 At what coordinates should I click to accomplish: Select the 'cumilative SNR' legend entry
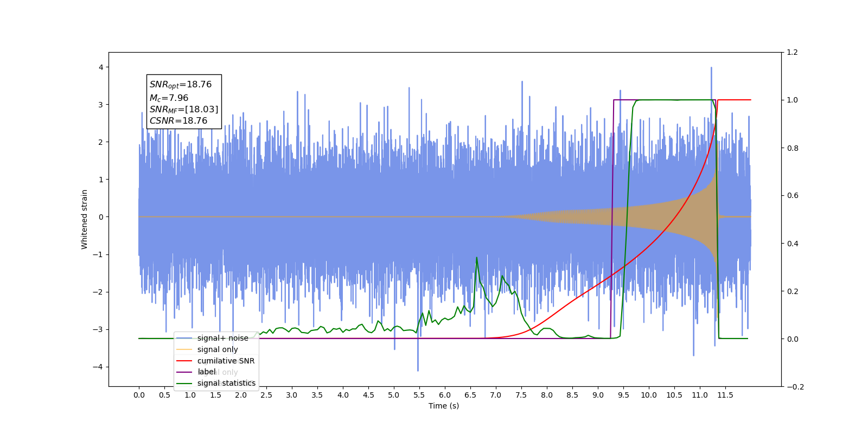[x=226, y=361]
